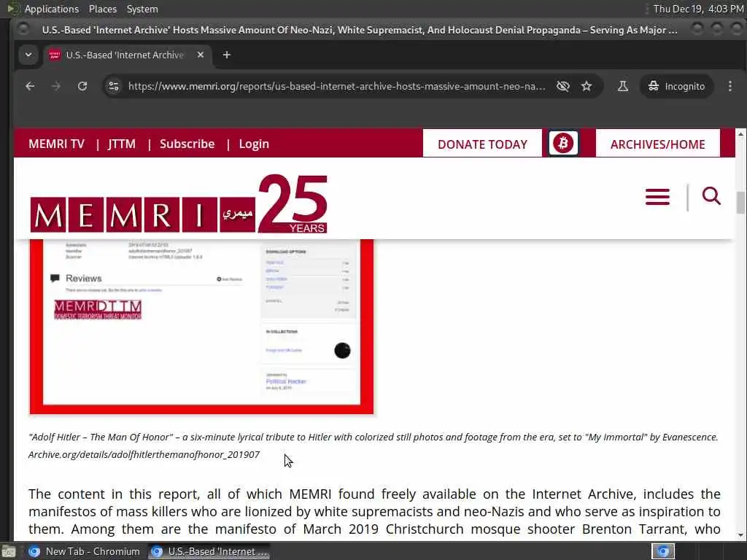Open Chrome Labs flask icon

click(623, 86)
